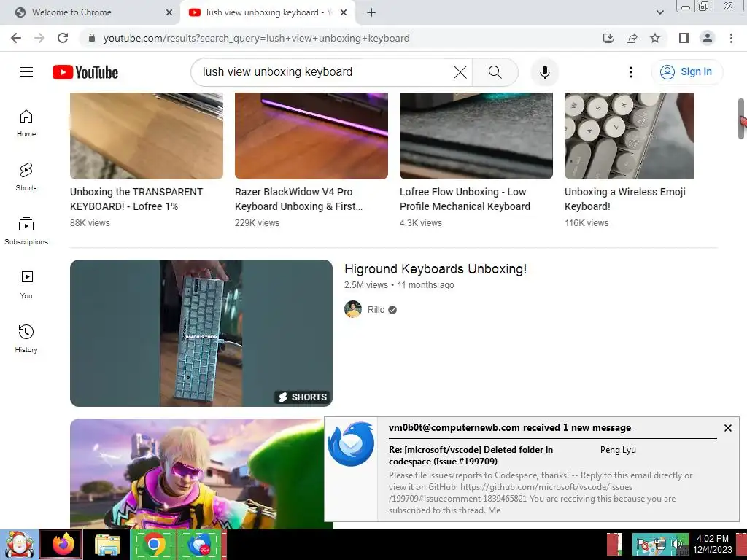Click the Thunderbird icon in the notification
This screenshot has width=747, height=560.
point(351,444)
